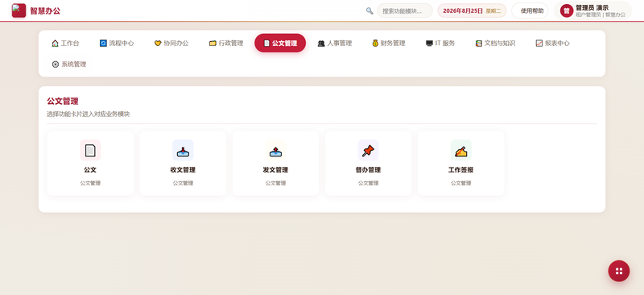Open the 报表中心 tab
The image size is (644, 295).
[x=552, y=43]
